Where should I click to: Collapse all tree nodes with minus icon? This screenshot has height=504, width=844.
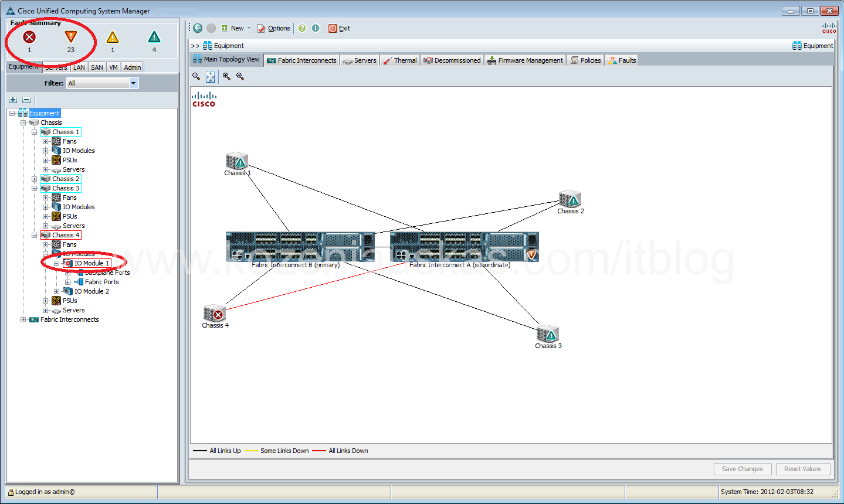coord(26,100)
